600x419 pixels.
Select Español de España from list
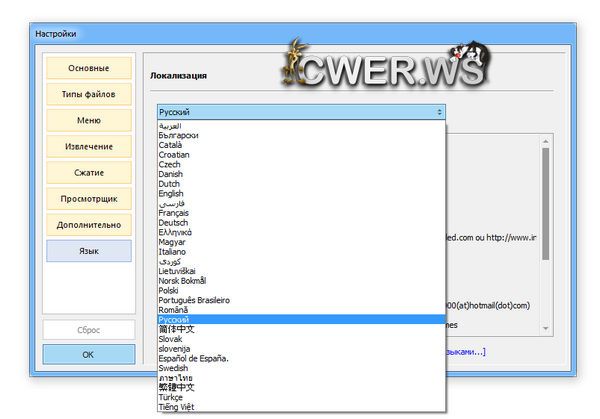tap(193, 358)
